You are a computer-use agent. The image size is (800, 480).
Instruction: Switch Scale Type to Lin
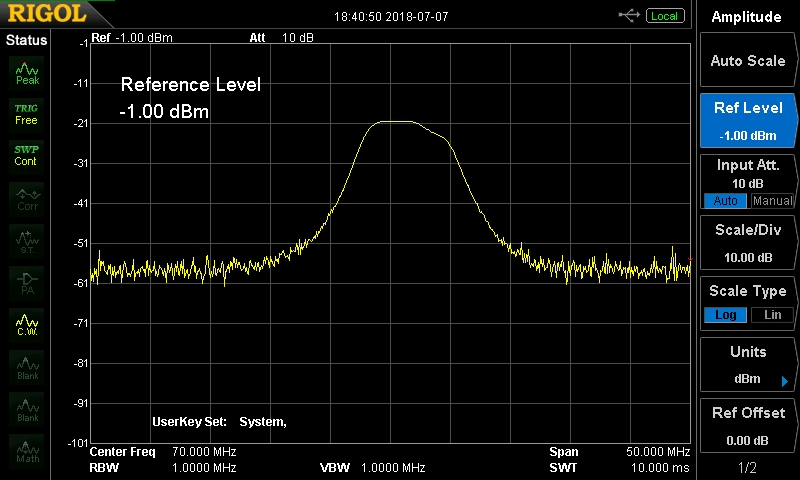pos(772,315)
